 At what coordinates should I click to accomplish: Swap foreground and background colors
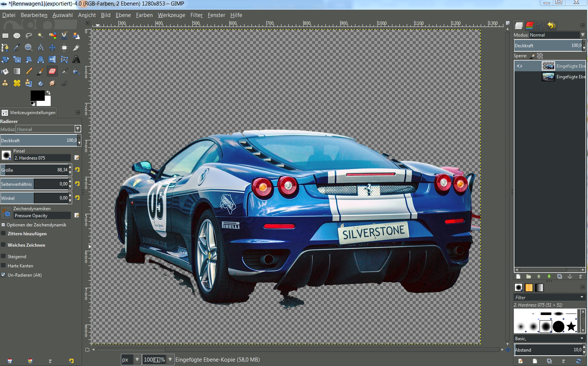48,93
